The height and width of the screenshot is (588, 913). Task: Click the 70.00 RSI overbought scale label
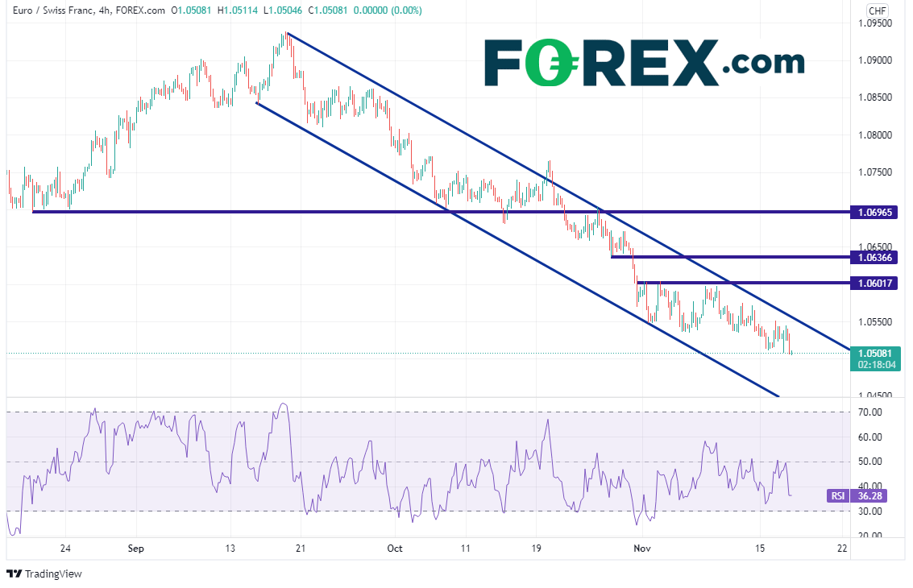pyautogui.click(x=869, y=412)
